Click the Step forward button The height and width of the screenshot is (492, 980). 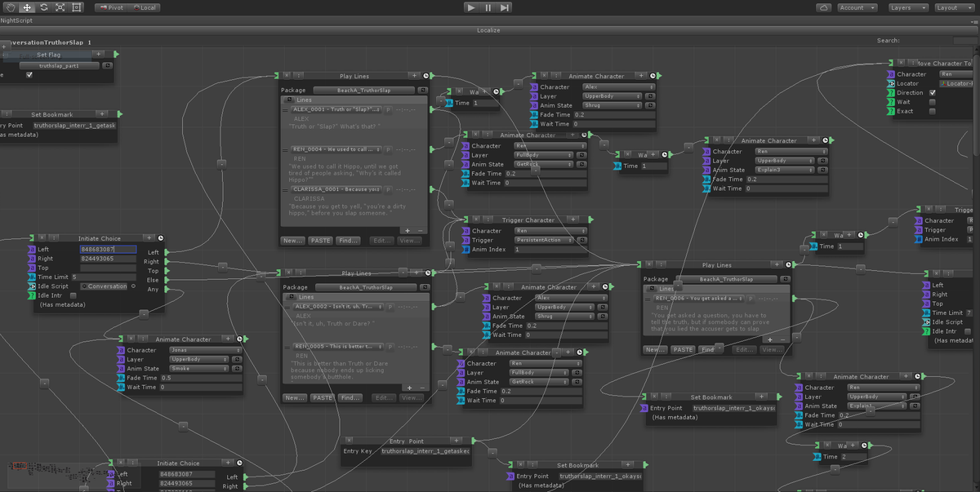[505, 7]
